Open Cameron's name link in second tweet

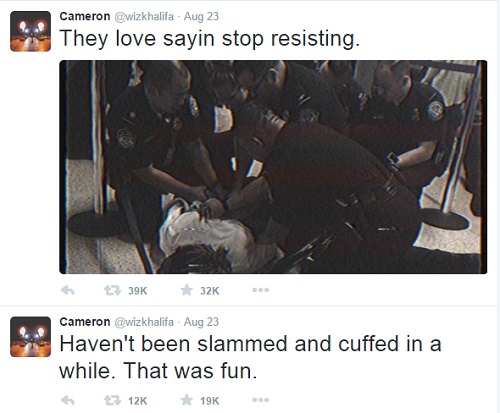click(x=85, y=322)
